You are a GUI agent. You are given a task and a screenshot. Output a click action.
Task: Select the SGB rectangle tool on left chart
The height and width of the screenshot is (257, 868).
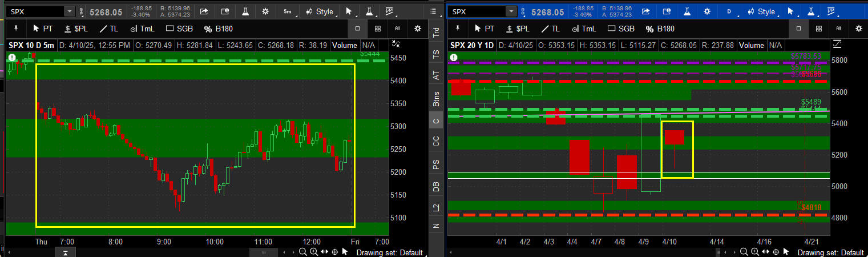click(179, 29)
